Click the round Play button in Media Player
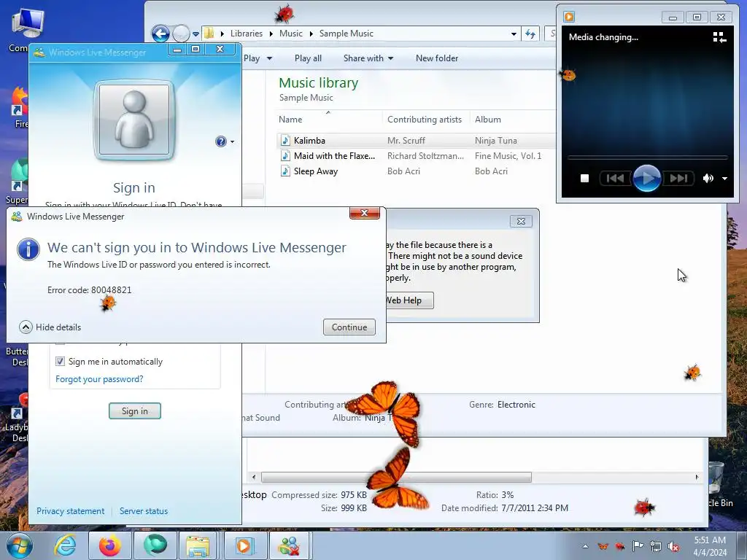The image size is (747, 560). (x=646, y=178)
